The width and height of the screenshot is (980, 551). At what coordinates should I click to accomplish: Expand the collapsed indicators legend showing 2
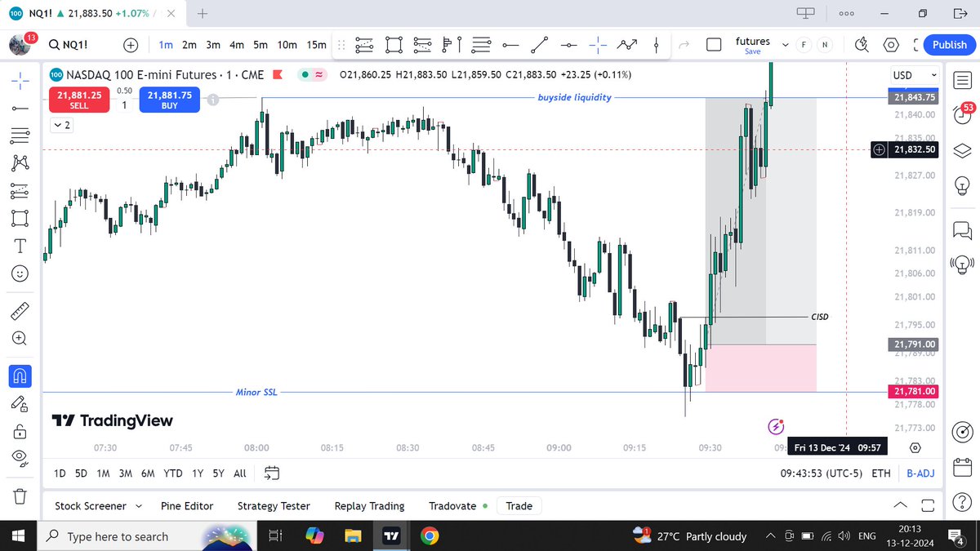tap(61, 125)
